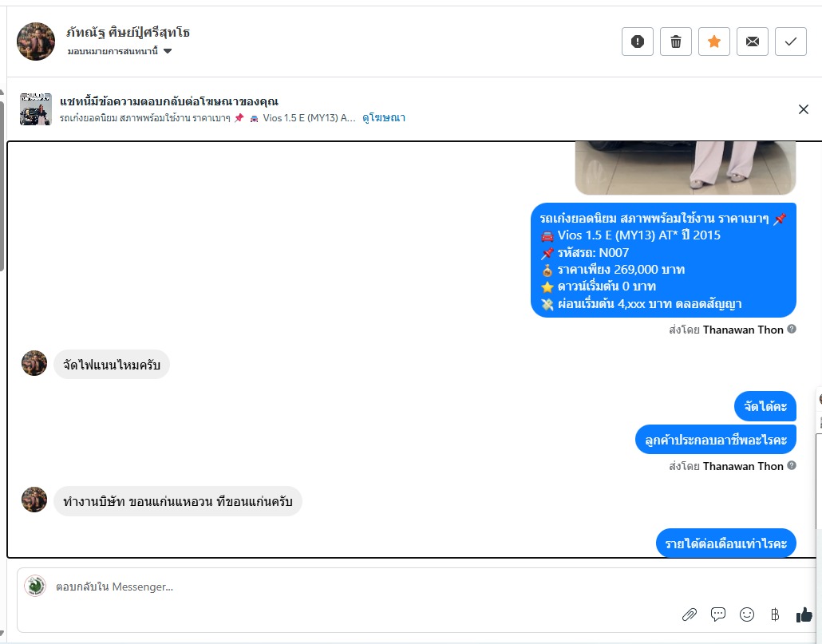Screen dimensions: 822x644
Task: Send a thumbs-up like
Action: [804, 614]
